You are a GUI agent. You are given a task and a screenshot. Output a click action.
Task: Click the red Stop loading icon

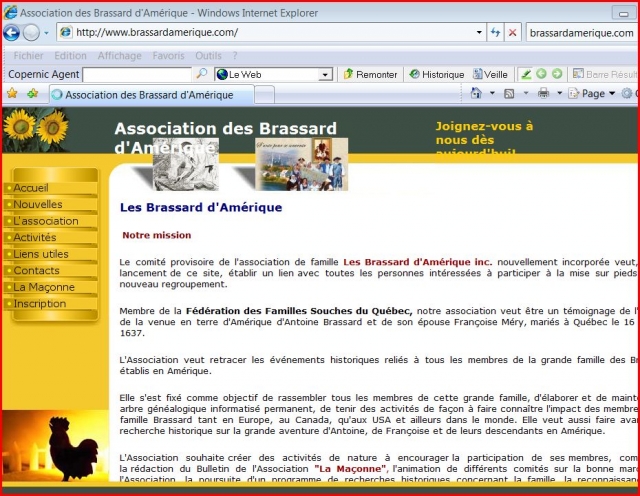pyautogui.click(x=513, y=32)
